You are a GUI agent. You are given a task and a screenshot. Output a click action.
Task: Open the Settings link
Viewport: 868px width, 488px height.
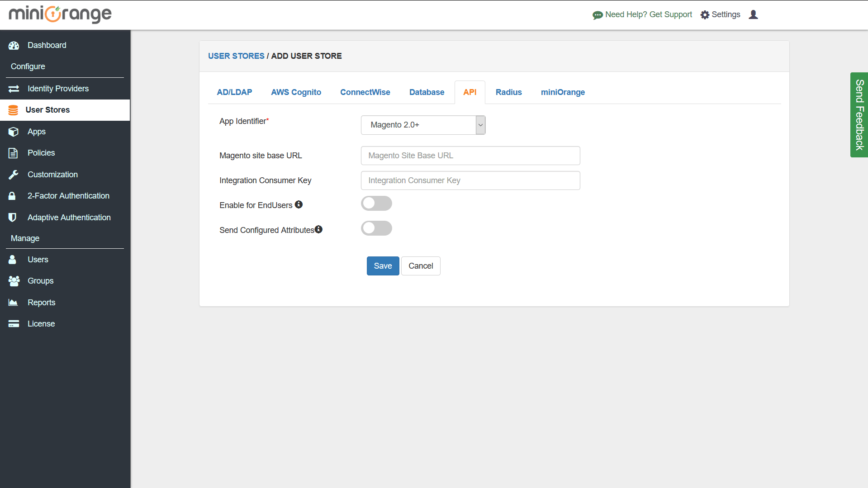tap(726, 14)
